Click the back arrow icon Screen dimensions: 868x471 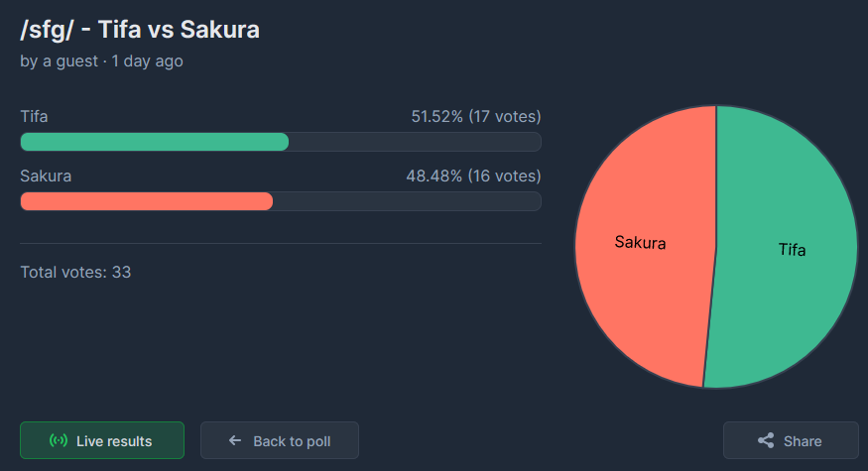pyautogui.click(x=235, y=440)
